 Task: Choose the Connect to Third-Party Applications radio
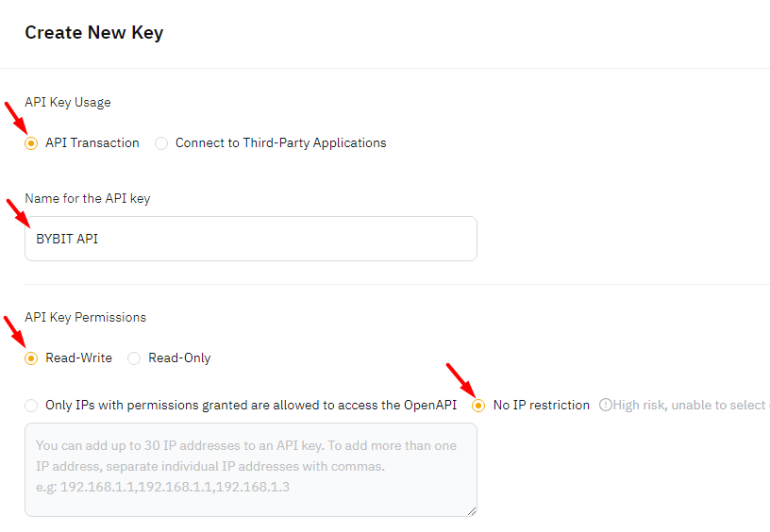coord(161,143)
